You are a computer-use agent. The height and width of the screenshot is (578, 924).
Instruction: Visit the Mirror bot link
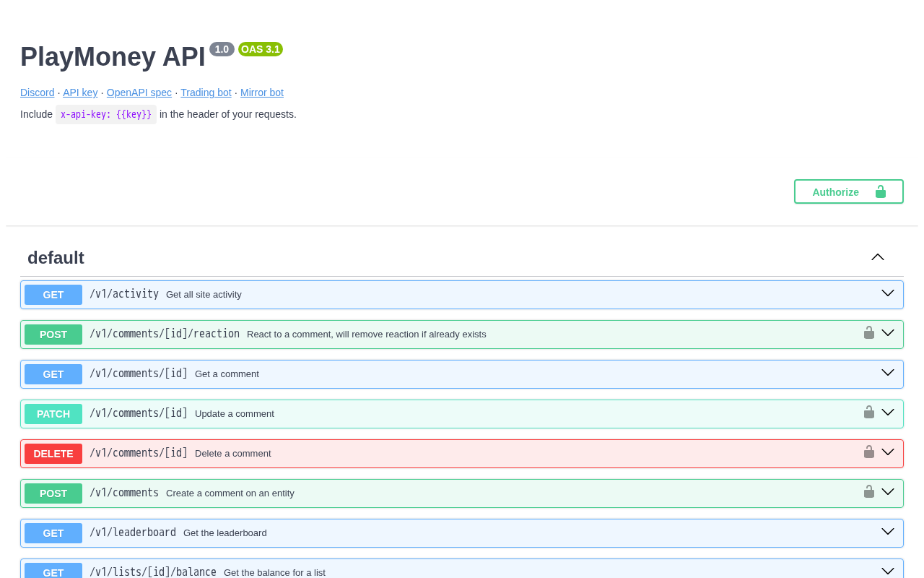coord(262,92)
